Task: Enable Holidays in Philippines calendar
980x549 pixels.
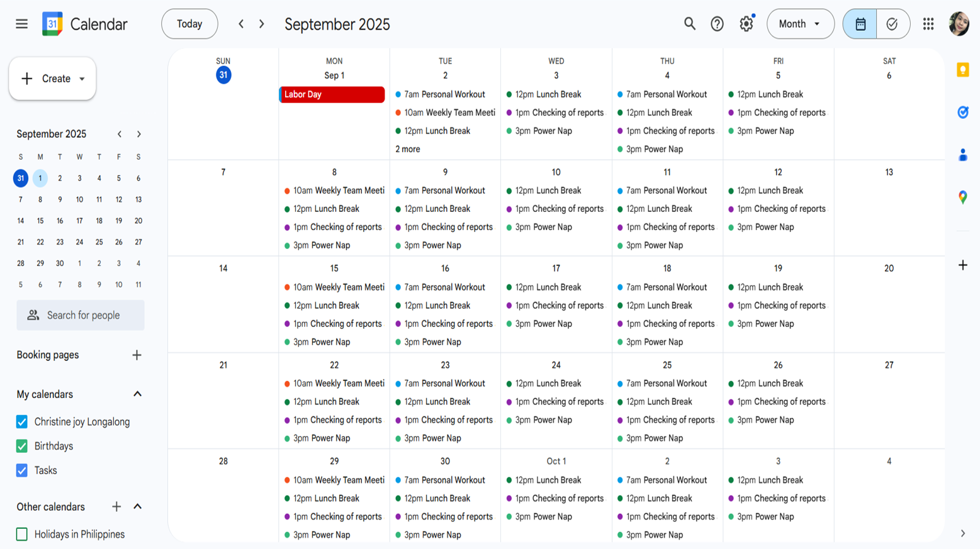Action: [x=22, y=535]
